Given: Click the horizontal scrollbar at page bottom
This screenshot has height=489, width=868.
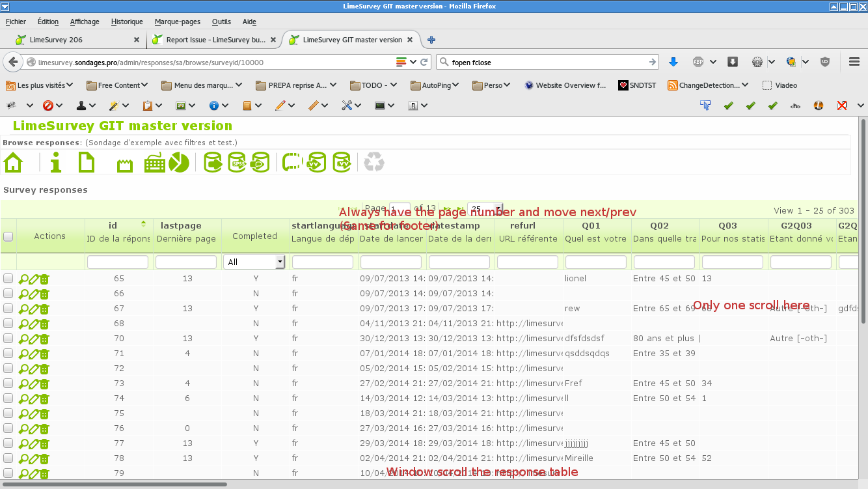Looking at the screenshot, I should (x=114, y=484).
